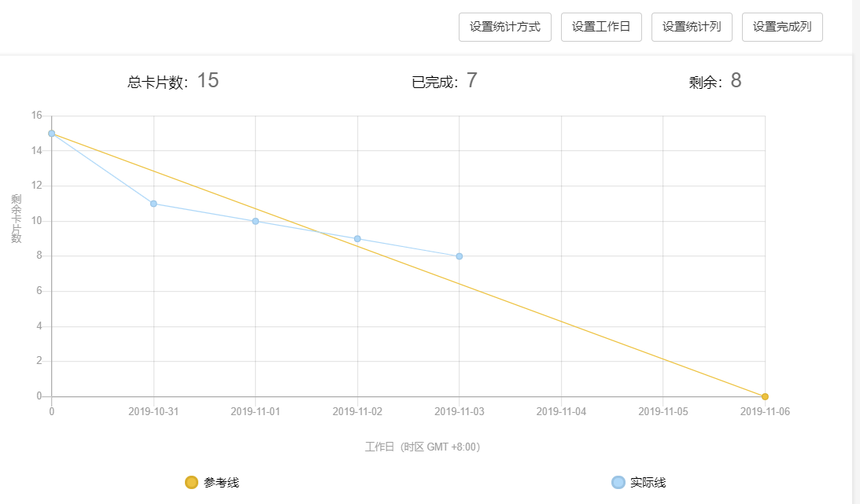Click the starting data point at 15

pos(52,134)
